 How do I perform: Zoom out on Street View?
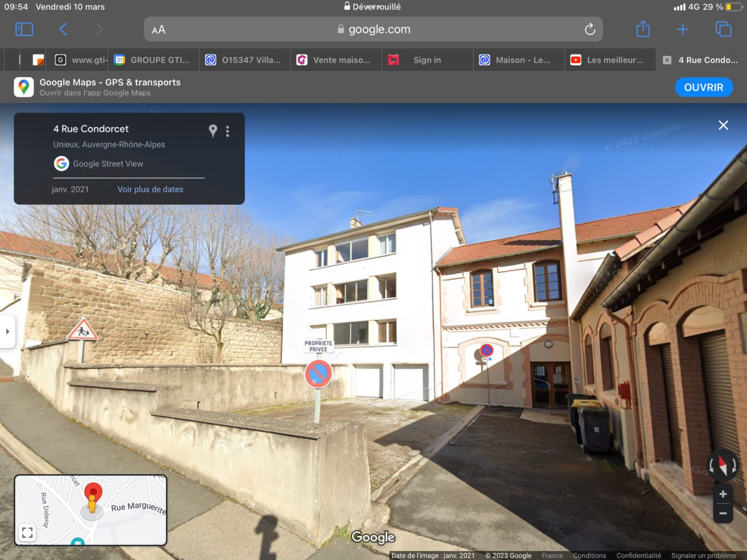point(723,513)
